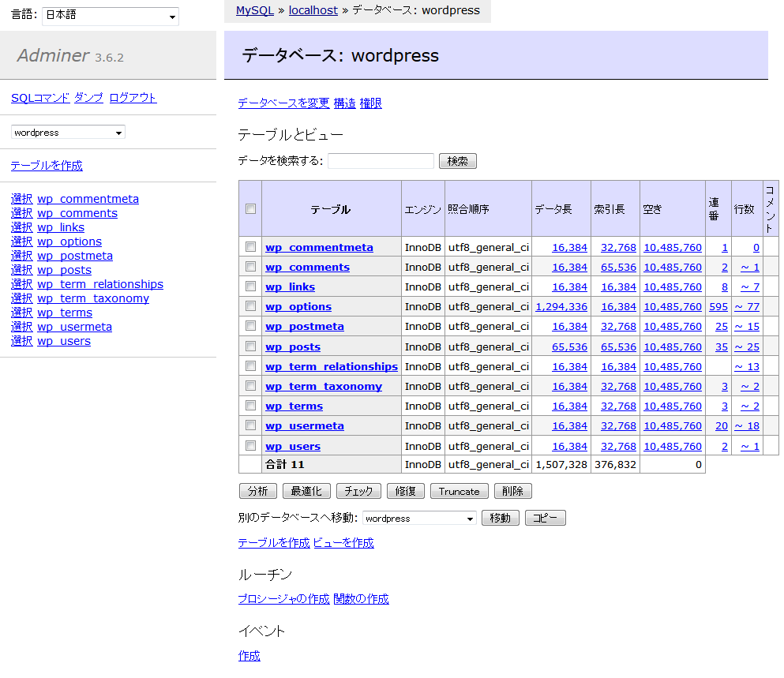Click index length 65,536 for wp_comments
The image size is (784, 678).
point(618,268)
